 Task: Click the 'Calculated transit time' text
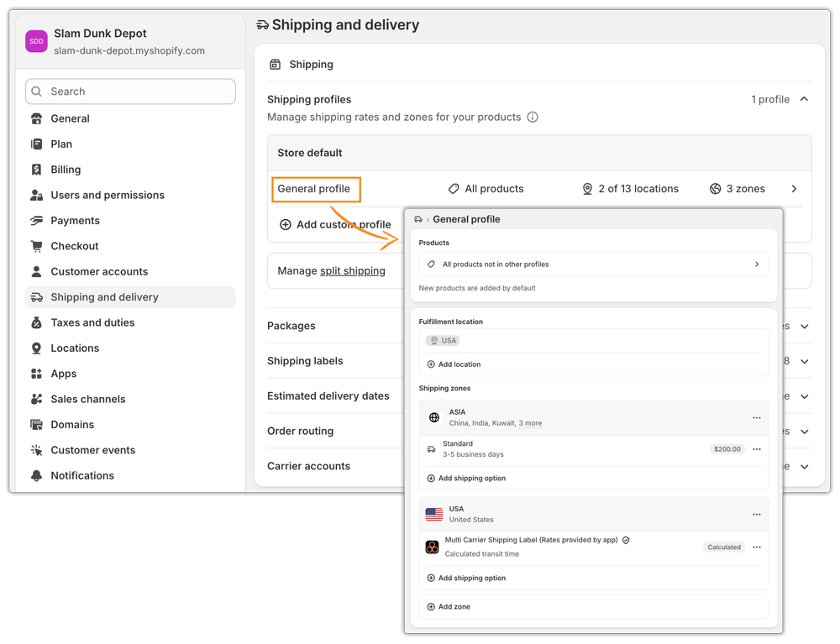(481, 554)
